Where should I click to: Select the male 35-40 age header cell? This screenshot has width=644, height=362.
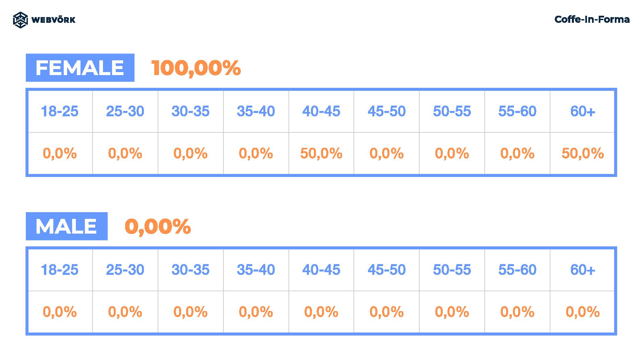coord(256,270)
